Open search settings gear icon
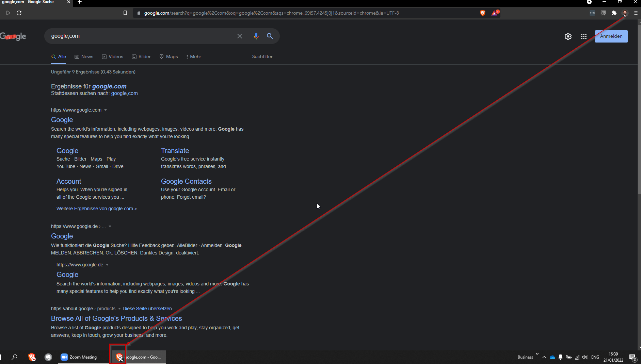The width and height of the screenshot is (641, 364). coord(568,36)
